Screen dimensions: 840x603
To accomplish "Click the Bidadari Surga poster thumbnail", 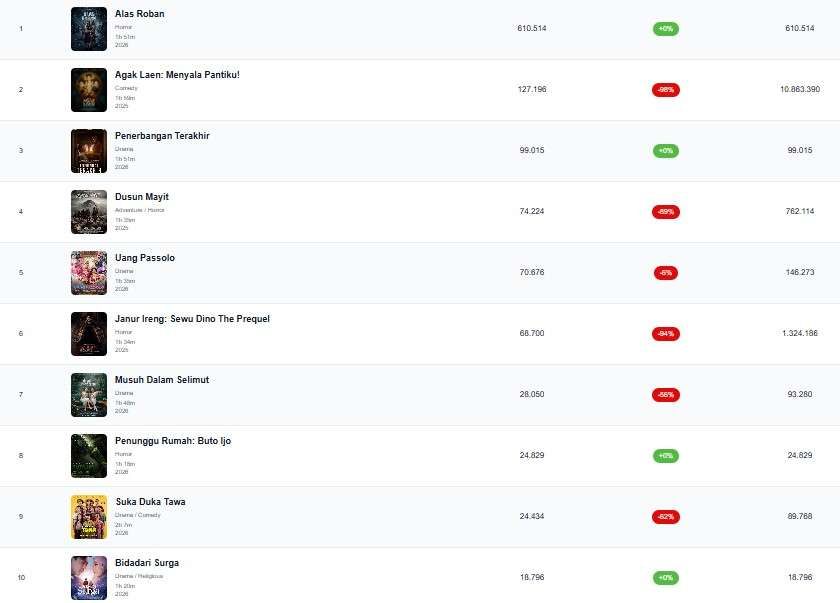I will [x=88, y=578].
